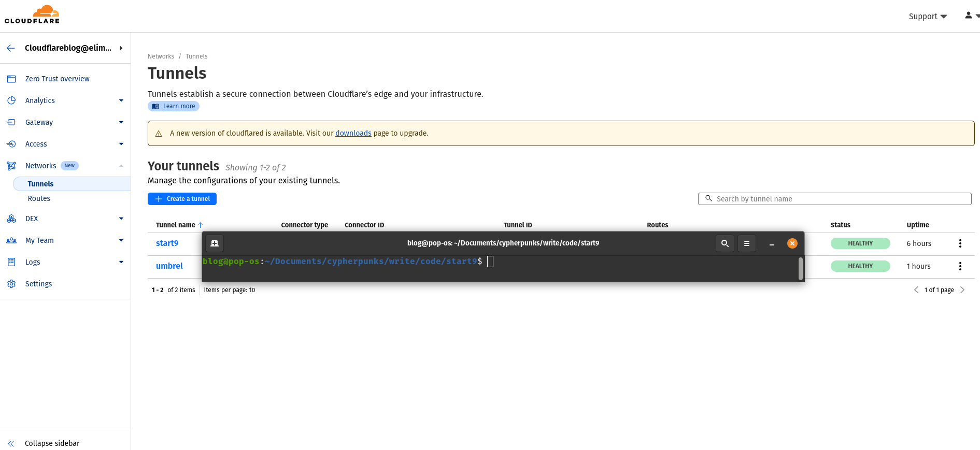Click the DEX sidebar icon
Viewport: 980px width, 450px height.
pyautogui.click(x=11, y=219)
